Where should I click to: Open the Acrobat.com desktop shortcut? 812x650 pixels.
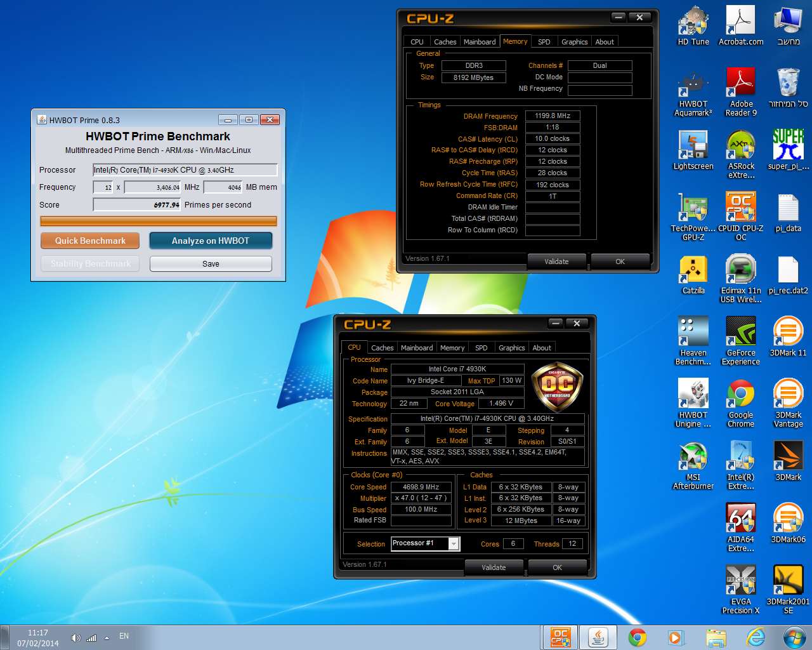point(741,26)
